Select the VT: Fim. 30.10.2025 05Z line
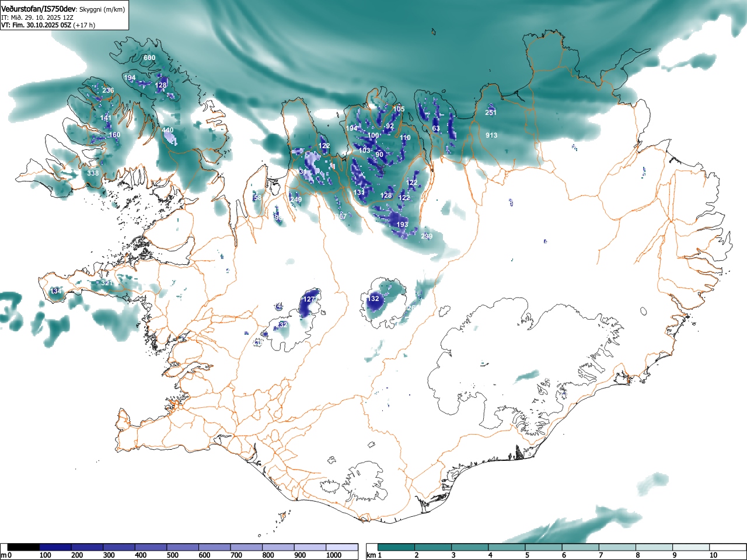Screen dimensions: 747x560 click(x=36, y=25)
